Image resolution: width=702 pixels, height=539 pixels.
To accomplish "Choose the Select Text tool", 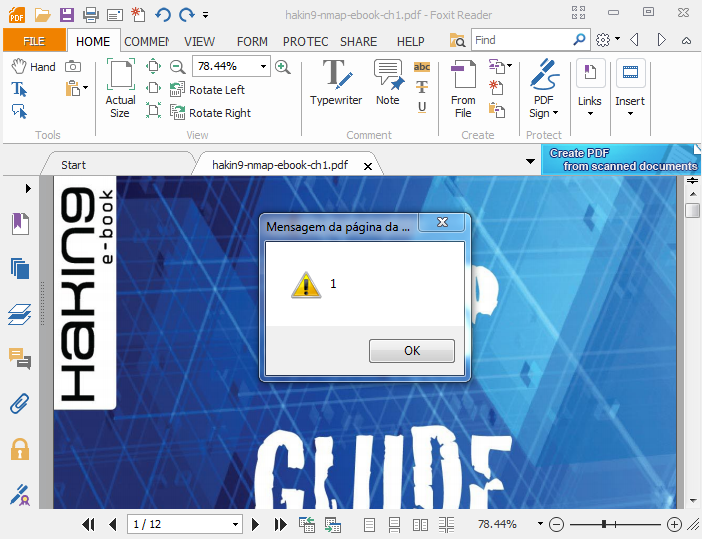I will point(19,89).
